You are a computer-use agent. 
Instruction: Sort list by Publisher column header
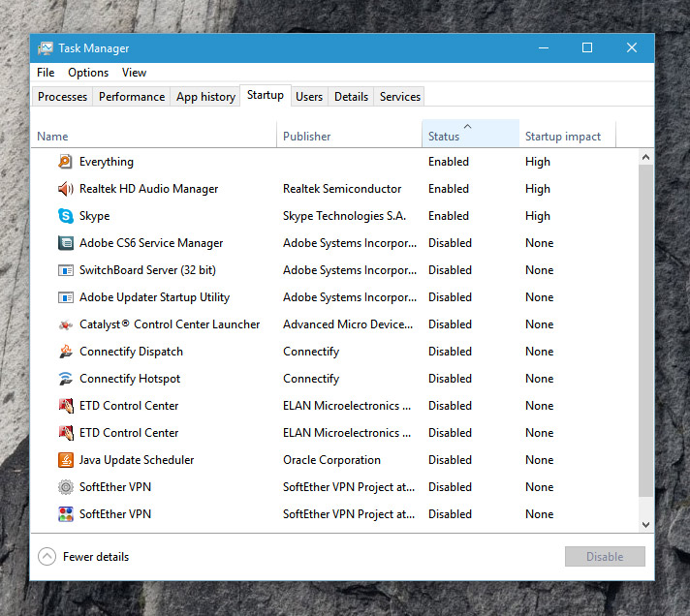coord(347,137)
